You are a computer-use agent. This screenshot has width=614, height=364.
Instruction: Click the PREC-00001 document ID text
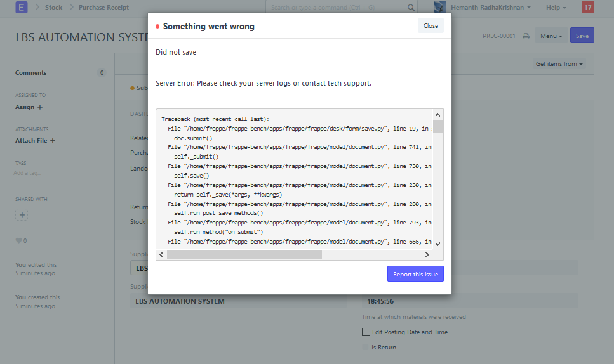point(499,36)
